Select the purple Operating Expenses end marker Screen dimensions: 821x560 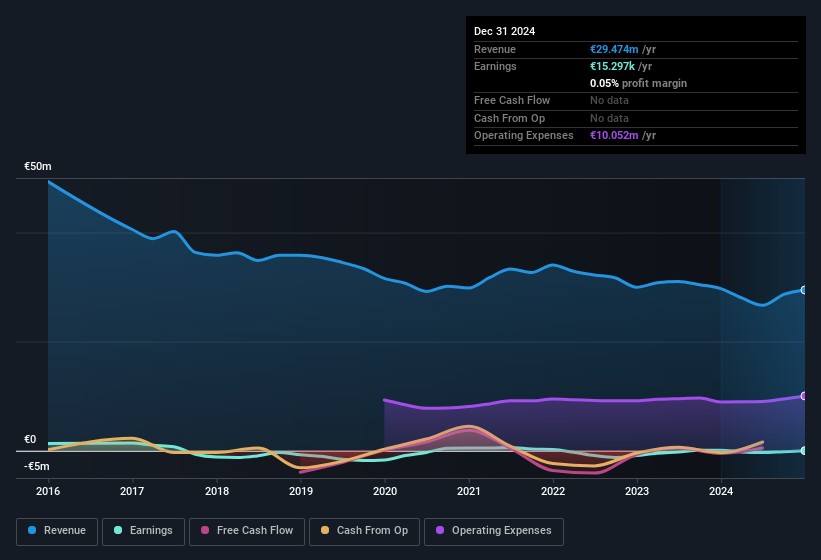tap(803, 396)
